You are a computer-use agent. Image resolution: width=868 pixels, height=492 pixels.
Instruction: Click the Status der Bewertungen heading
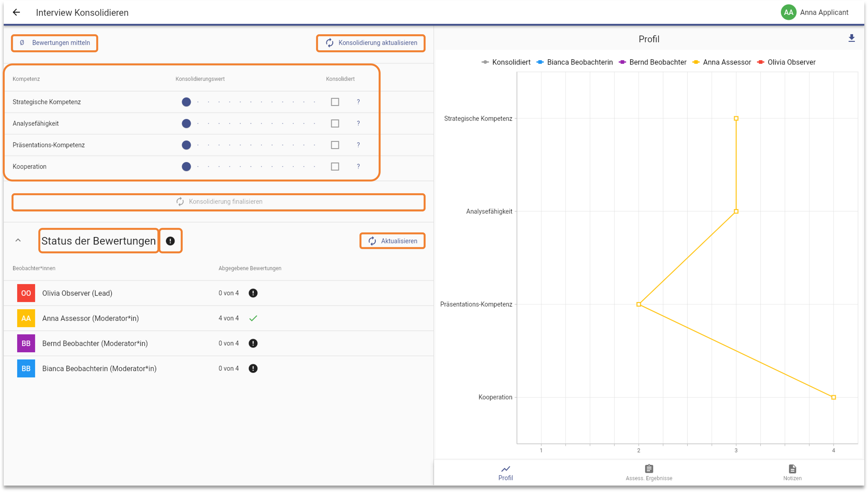tap(99, 241)
